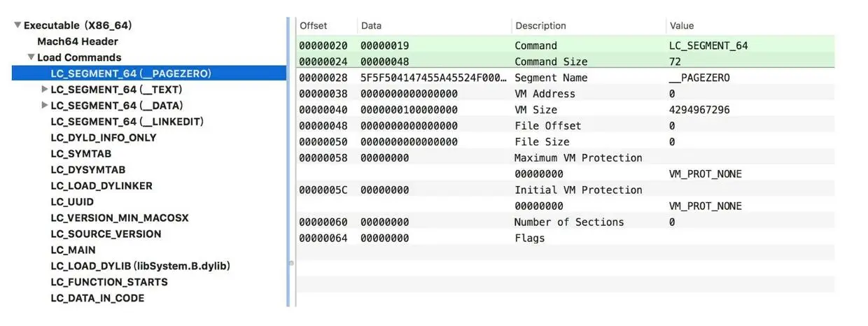This screenshot has height=326, width=868.
Task: Select the Flags description cell
Action: click(x=530, y=239)
